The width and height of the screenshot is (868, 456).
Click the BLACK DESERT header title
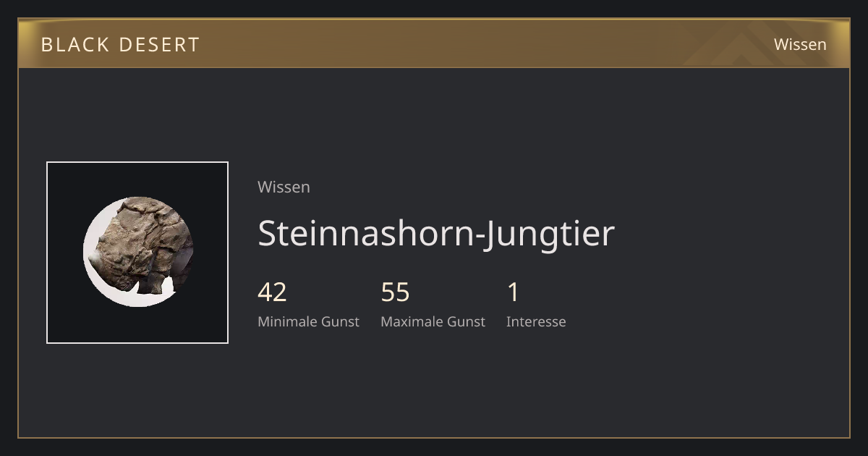[120, 45]
